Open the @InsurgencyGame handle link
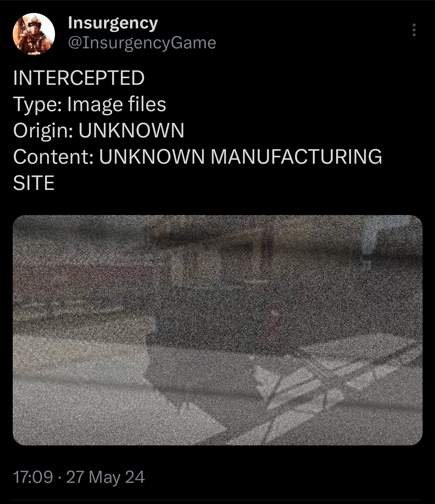 [x=142, y=43]
